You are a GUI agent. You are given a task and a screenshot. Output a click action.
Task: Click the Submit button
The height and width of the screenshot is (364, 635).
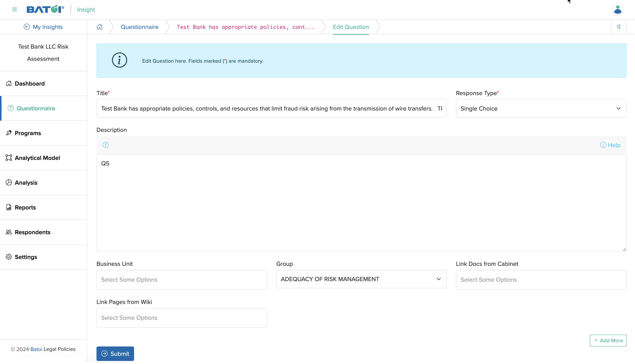coord(115,354)
